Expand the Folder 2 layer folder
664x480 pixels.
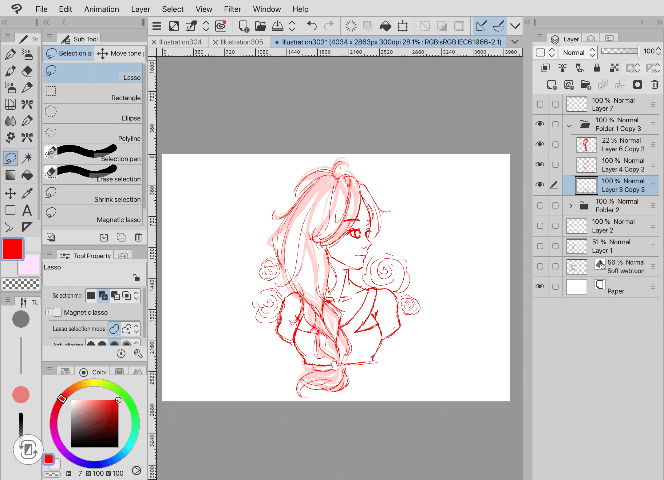570,206
